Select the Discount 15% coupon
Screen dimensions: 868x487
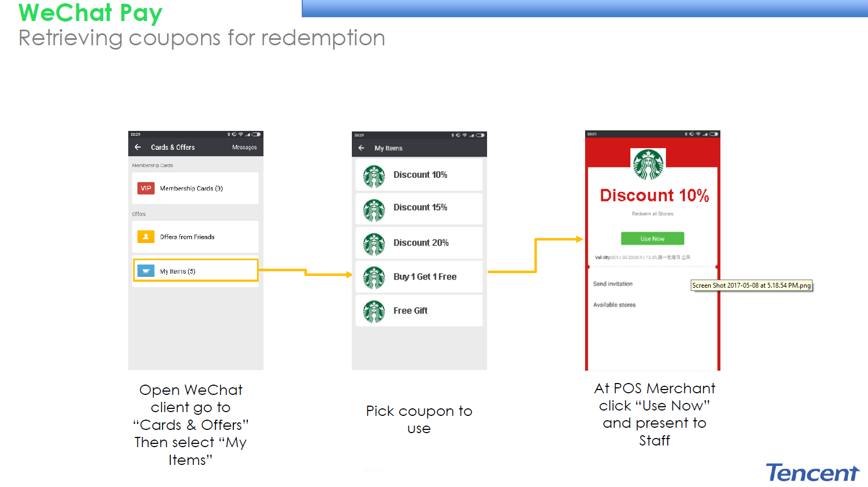click(419, 208)
